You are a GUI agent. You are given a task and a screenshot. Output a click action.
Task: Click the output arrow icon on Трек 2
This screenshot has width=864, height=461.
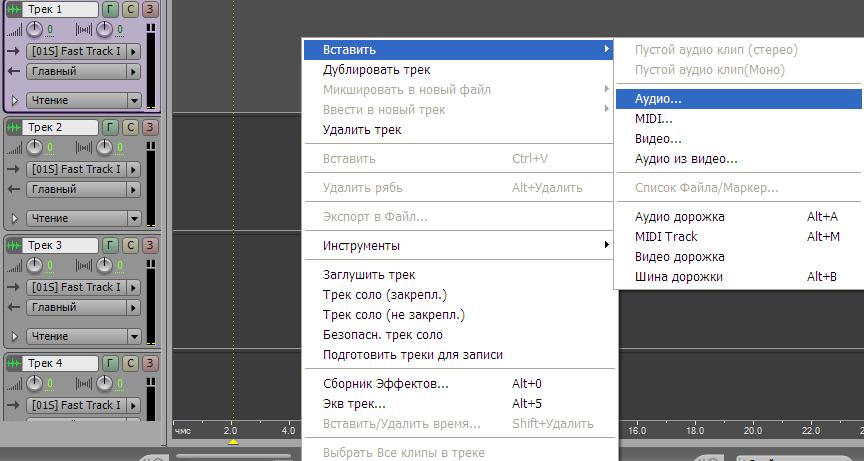tap(13, 189)
